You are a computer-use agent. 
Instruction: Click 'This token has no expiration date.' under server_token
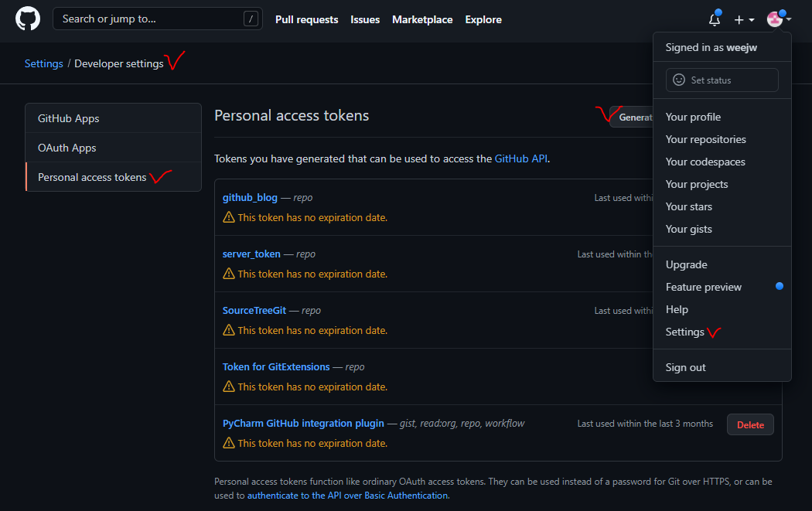pos(312,274)
